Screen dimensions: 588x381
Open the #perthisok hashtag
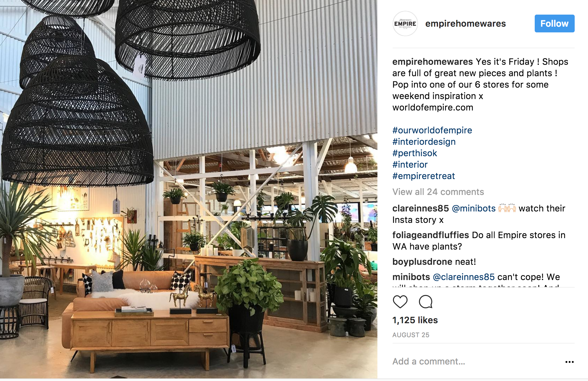pyautogui.click(x=415, y=153)
